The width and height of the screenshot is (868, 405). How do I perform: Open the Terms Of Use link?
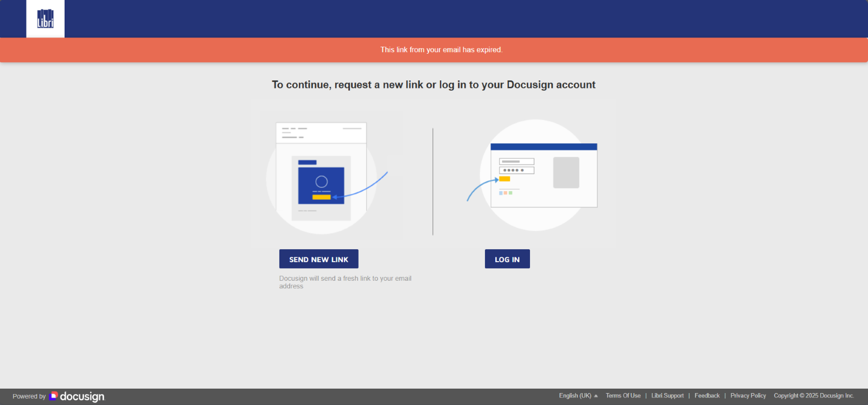tap(623, 396)
